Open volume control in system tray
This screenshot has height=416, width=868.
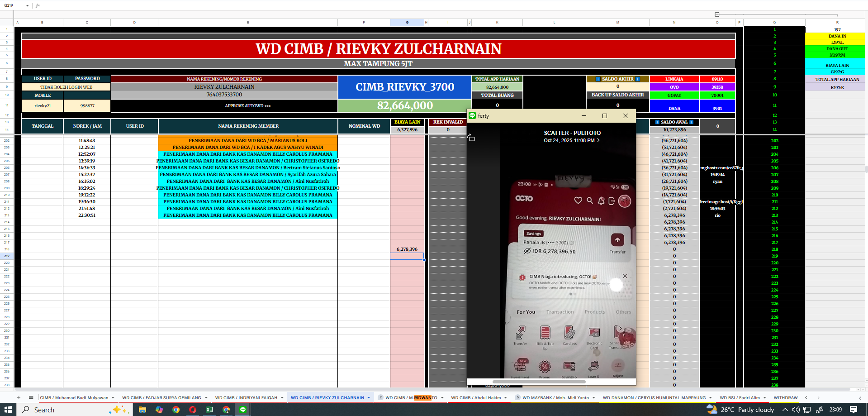click(796, 409)
